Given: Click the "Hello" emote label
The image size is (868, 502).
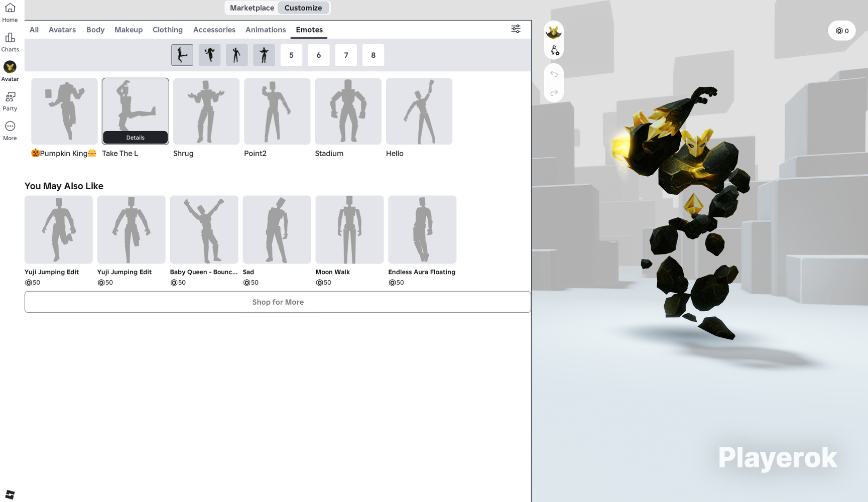Looking at the screenshot, I should (x=395, y=154).
